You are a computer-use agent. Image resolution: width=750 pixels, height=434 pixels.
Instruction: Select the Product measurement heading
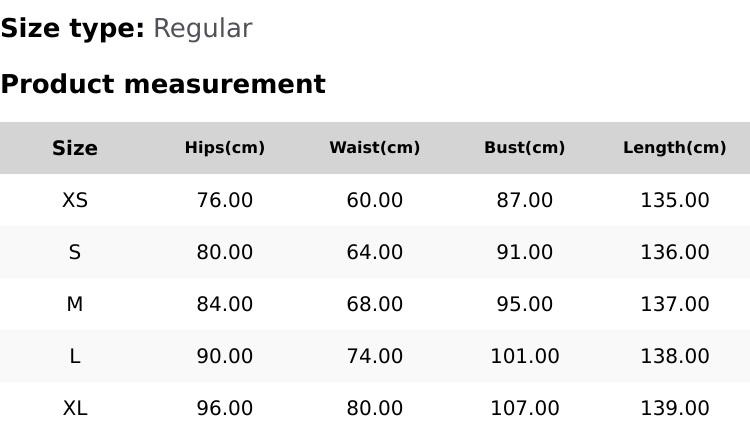pyautogui.click(x=163, y=85)
